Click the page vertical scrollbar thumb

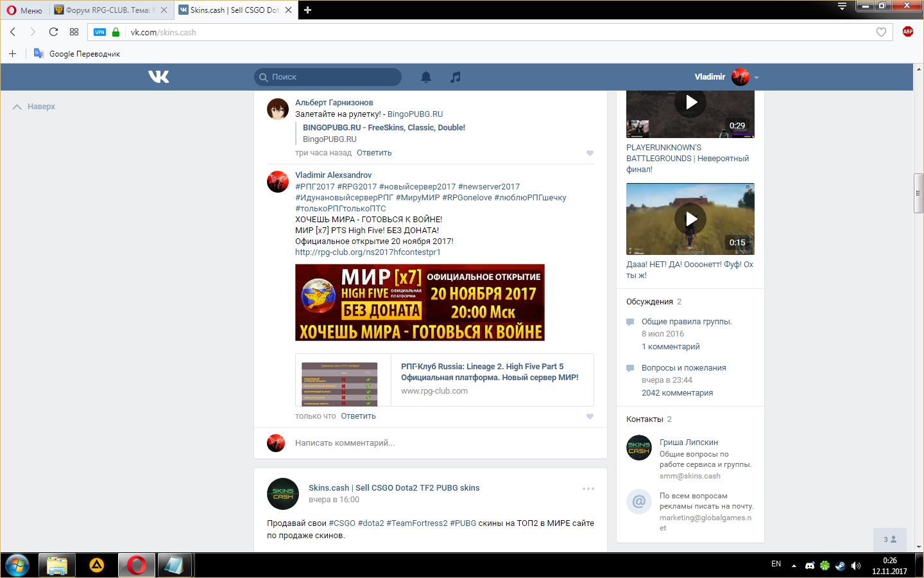(918, 193)
